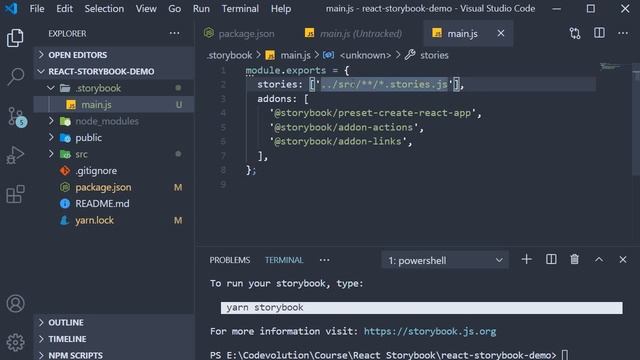Close the active main.js tab

pos(501,33)
